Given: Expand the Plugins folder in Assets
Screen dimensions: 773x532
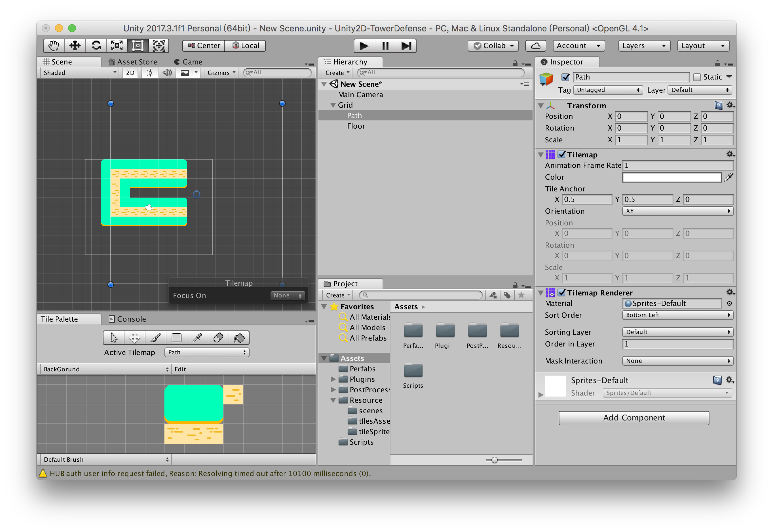Looking at the screenshot, I should (x=333, y=379).
